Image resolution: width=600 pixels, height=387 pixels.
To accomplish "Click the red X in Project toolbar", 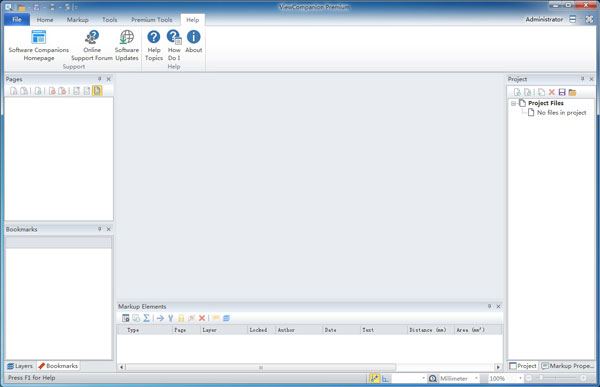I will coord(551,92).
